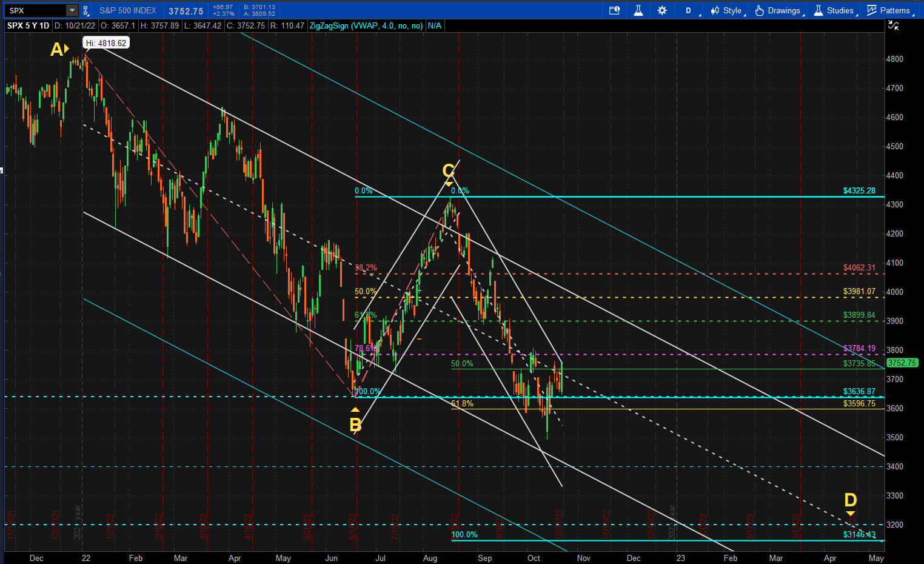Open the SPX symbol dropdown arrow

[x=72, y=10]
